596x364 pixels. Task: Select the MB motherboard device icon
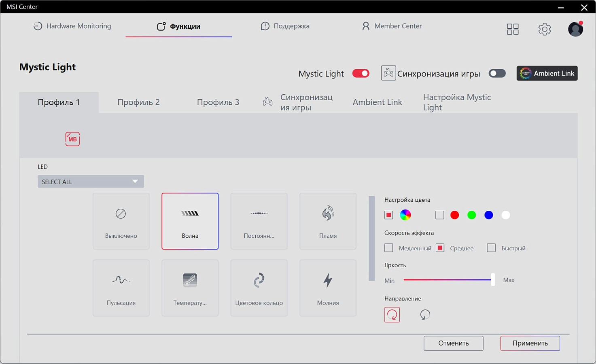tap(72, 139)
